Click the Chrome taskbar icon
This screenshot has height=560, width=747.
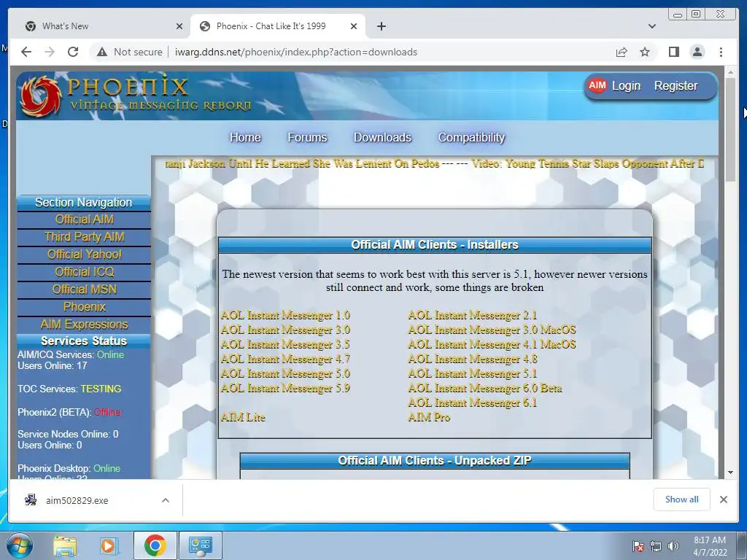point(155,545)
